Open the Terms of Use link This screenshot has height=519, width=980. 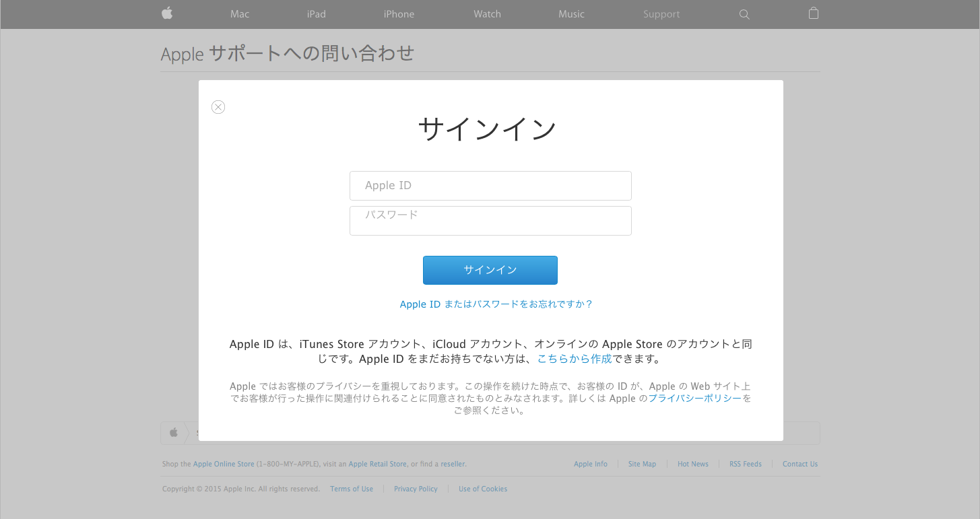point(352,489)
